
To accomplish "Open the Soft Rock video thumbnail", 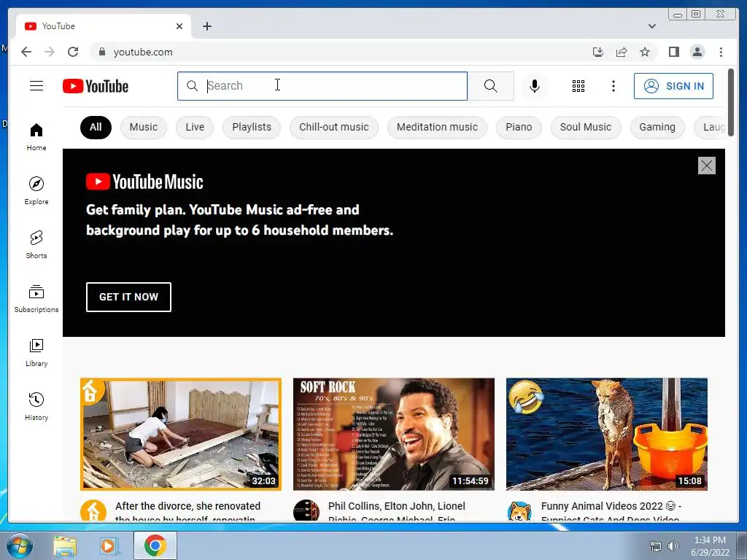I will [x=393, y=434].
